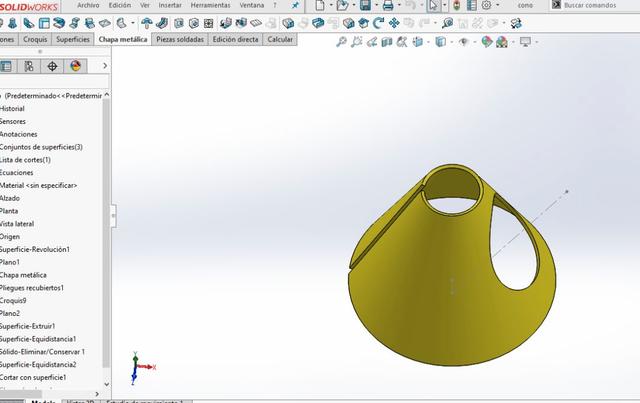Image resolution: width=640 pixels, height=403 pixels.
Task: Select Material <sin especificar> item
Action: point(38,185)
